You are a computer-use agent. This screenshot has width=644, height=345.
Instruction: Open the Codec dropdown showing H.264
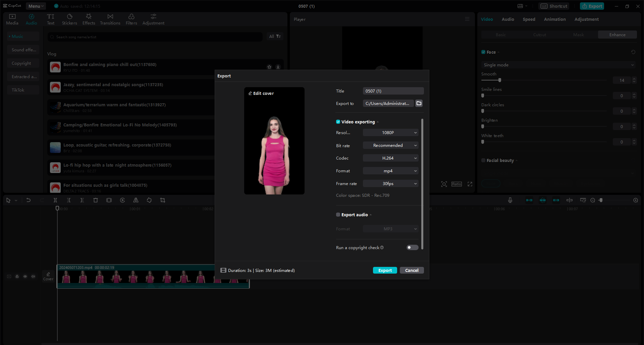coord(390,158)
